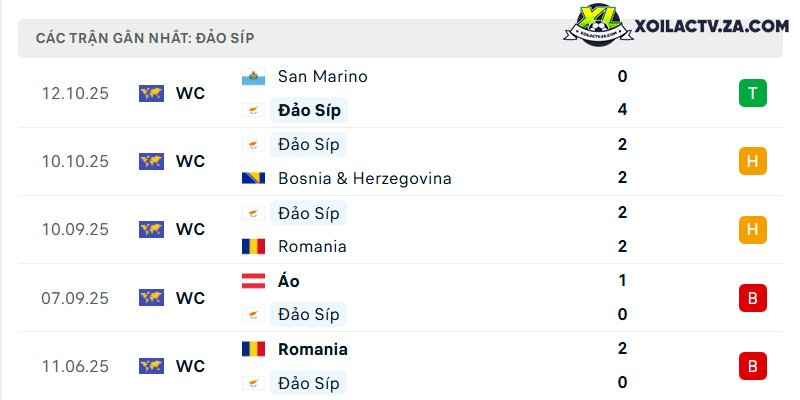
Task: Click the green T result badge
Action: point(753,93)
